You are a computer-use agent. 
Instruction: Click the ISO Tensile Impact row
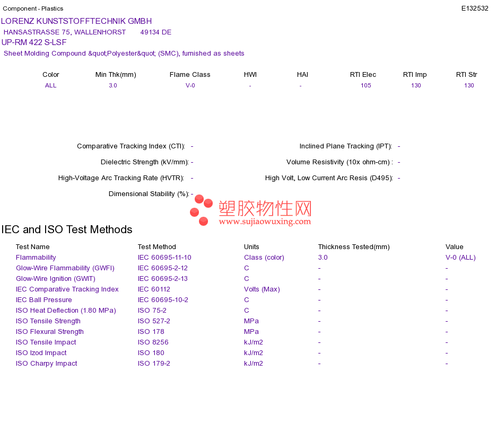pyautogui.click(x=46, y=342)
